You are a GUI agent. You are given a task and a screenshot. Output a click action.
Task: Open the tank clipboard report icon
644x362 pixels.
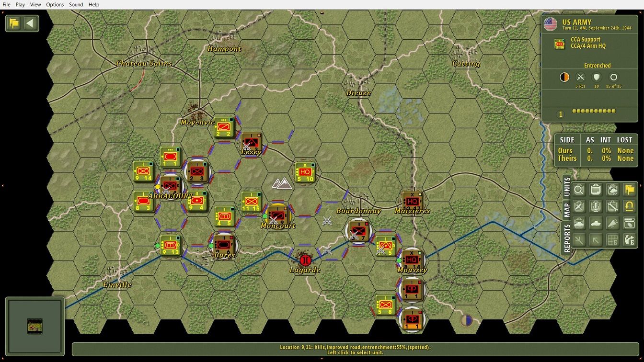579,223
